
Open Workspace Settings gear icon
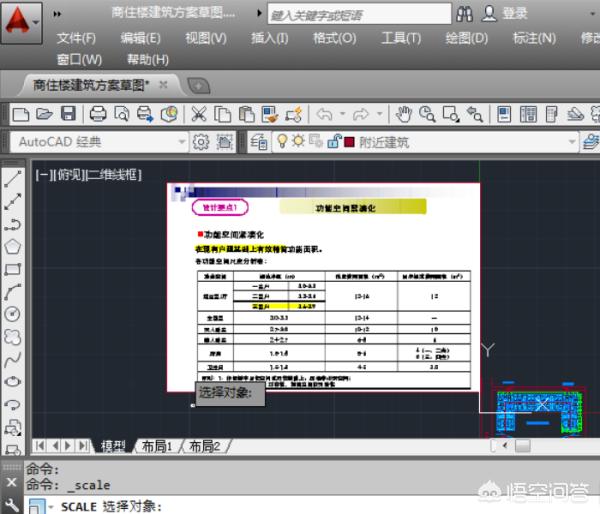click(201, 142)
